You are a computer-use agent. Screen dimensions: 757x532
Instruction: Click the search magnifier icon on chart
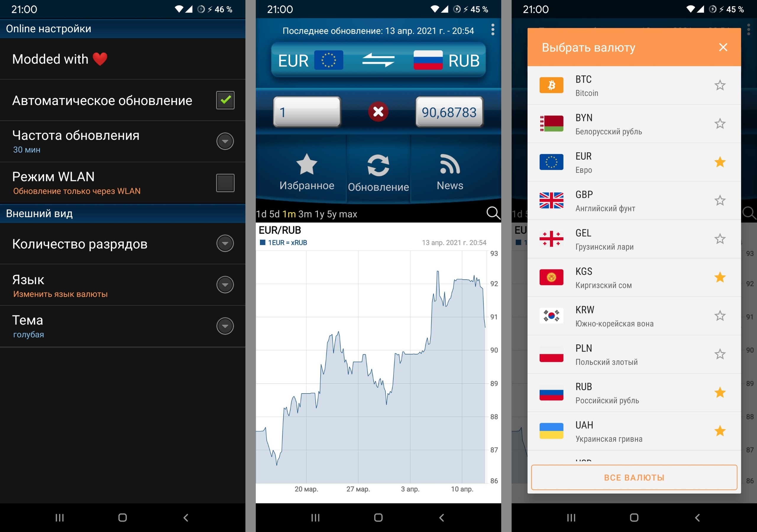[494, 212]
